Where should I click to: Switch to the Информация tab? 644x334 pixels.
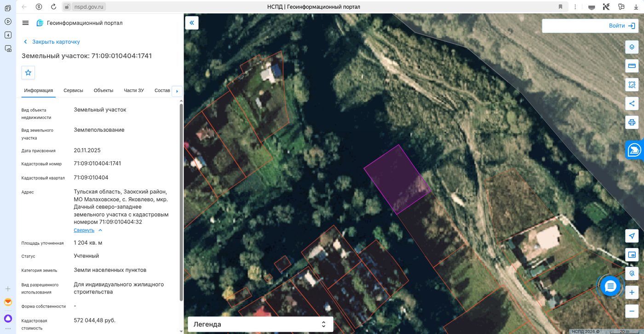click(x=39, y=90)
